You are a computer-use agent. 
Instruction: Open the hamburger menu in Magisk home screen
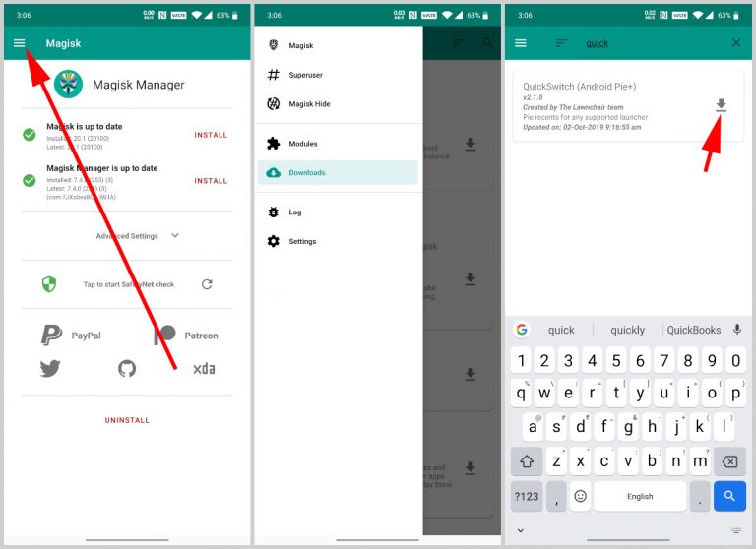click(x=19, y=43)
